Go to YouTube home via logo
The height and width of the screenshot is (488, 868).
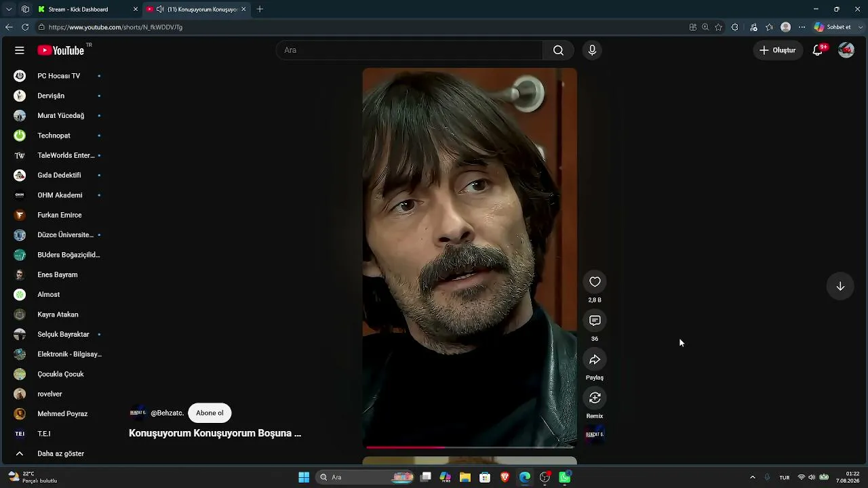[61, 50]
